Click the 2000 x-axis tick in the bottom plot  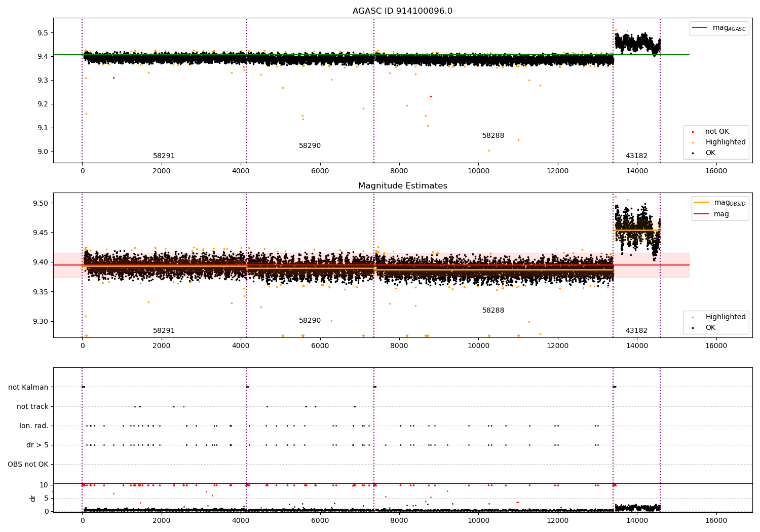[162, 521]
